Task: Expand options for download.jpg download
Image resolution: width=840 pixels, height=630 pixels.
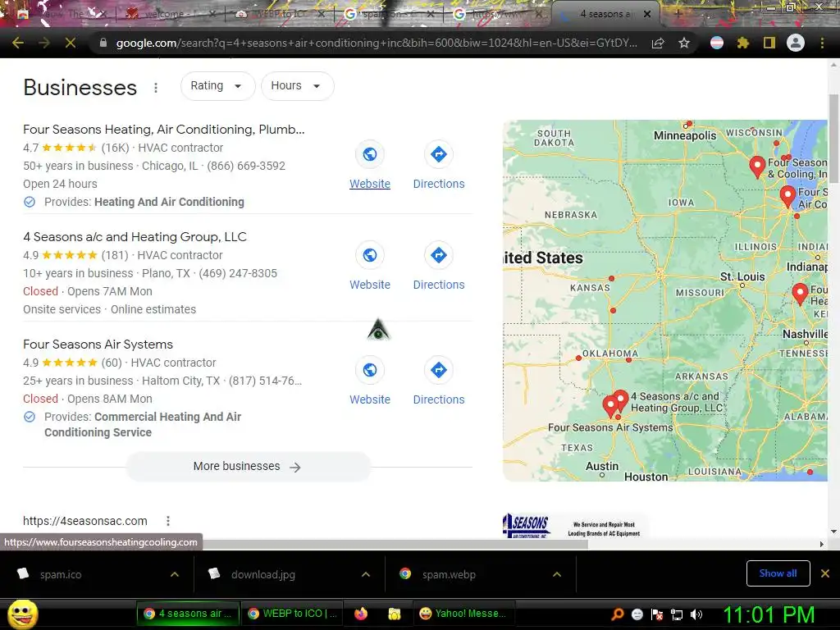Action: tap(366, 574)
